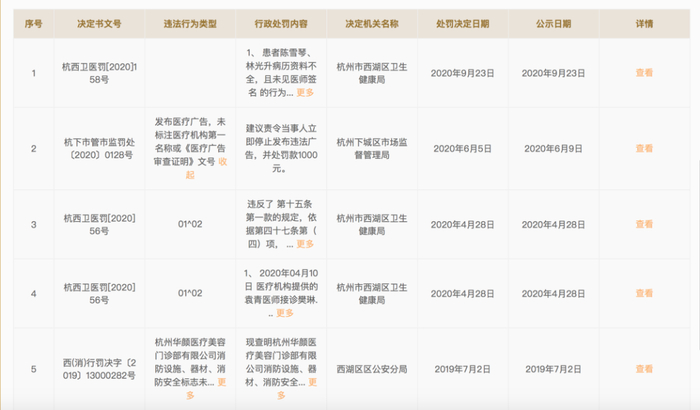700x410 pixels.
Task: Click 查看 link for row 3
Action: coord(644,224)
